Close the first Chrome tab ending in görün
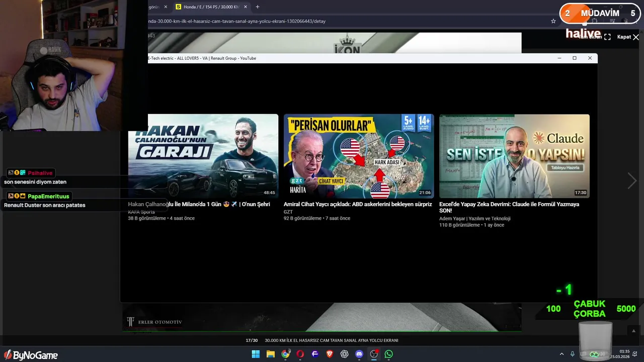This screenshot has height=362, width=644. 166,7
